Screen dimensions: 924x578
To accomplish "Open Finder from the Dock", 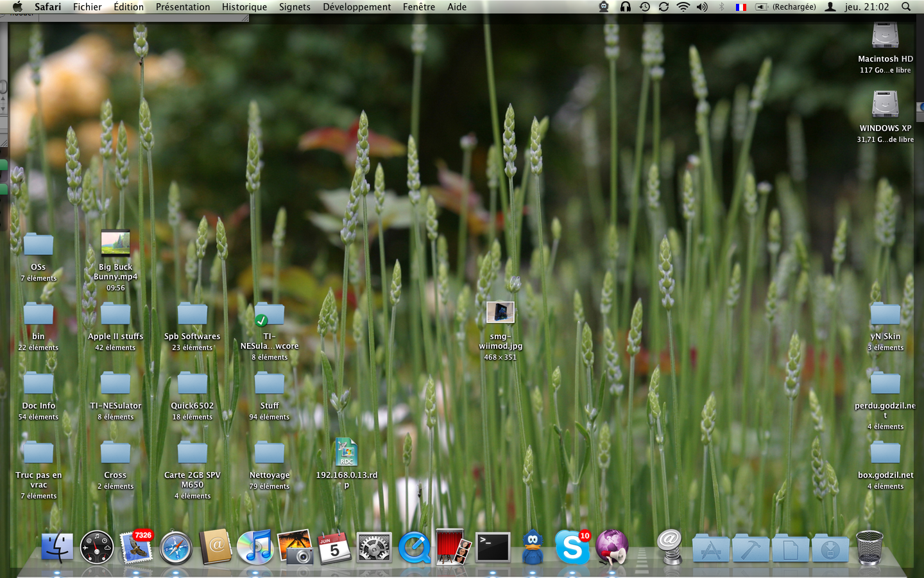I will pyautogui.click(x=57, y=548).
